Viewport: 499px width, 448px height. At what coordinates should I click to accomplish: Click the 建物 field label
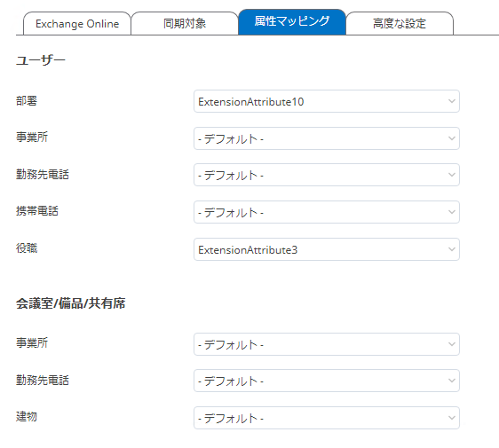click(27, 417)
